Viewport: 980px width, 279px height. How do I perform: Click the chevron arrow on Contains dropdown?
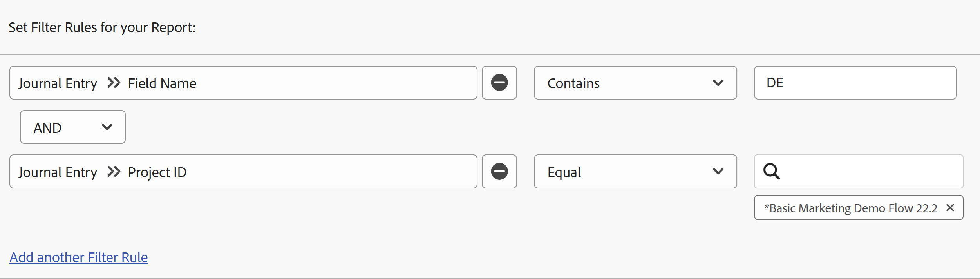click(x=718, y=83)
